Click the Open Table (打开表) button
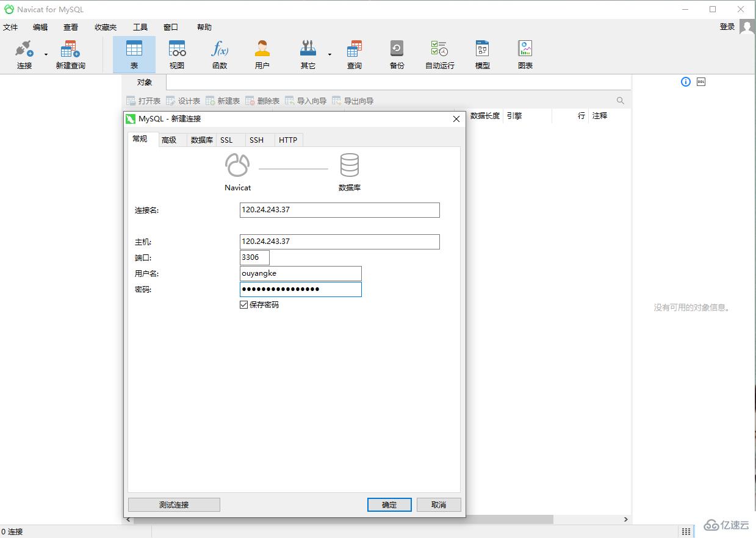This screenshot has width=756, height=538. coord(143,101)
